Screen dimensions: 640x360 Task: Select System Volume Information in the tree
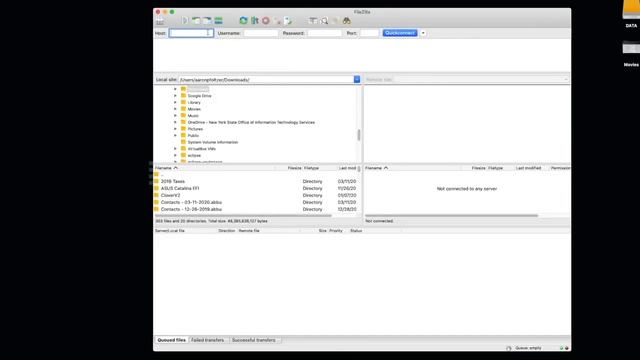point(213,142)
